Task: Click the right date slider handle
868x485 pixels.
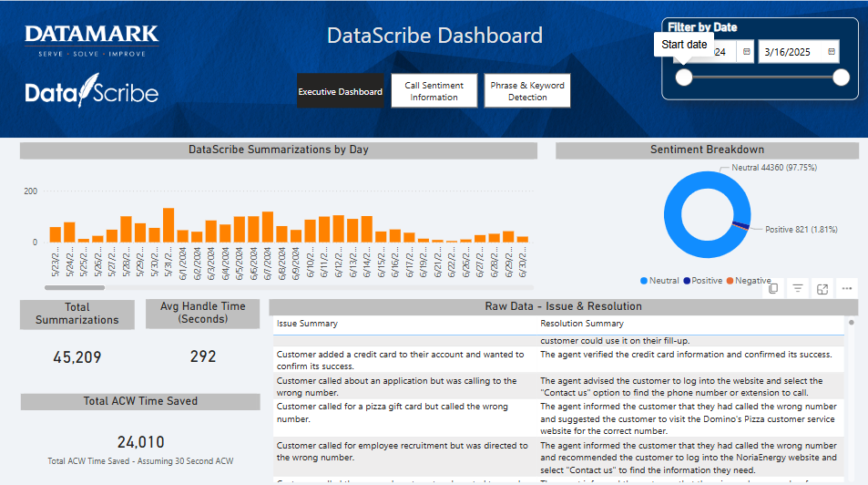Action: click(x=841, y=77)
